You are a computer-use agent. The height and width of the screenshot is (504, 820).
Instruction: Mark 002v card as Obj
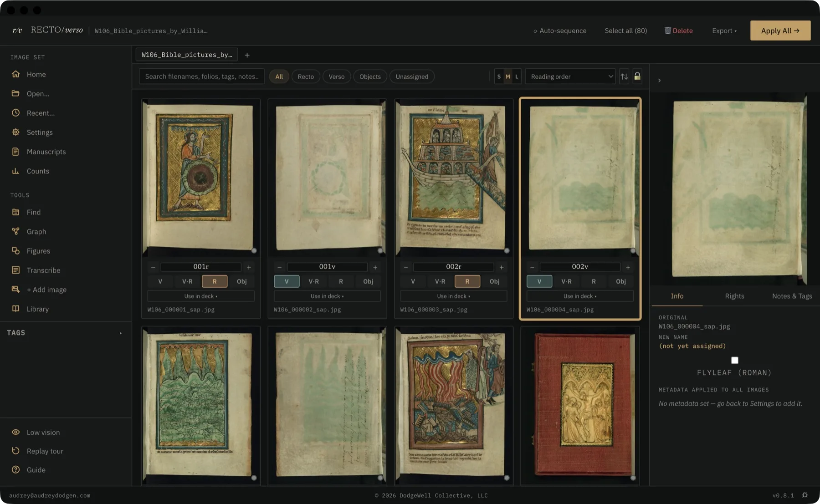click(621, 281)
